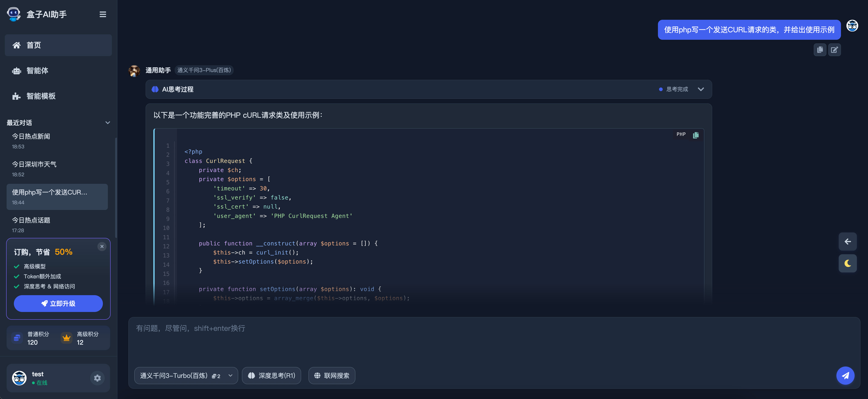The image size is (868, 399).
Task: Open the 首页 home menu item
Action: pos(58,45)
